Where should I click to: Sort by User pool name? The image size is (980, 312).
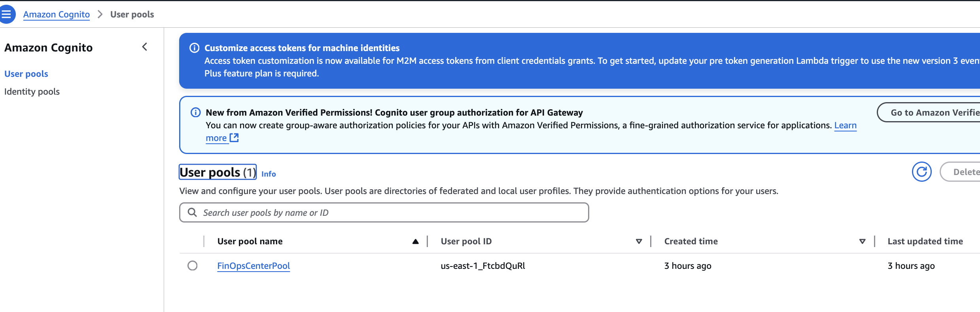pyautogui.click(x=415, y=242)
